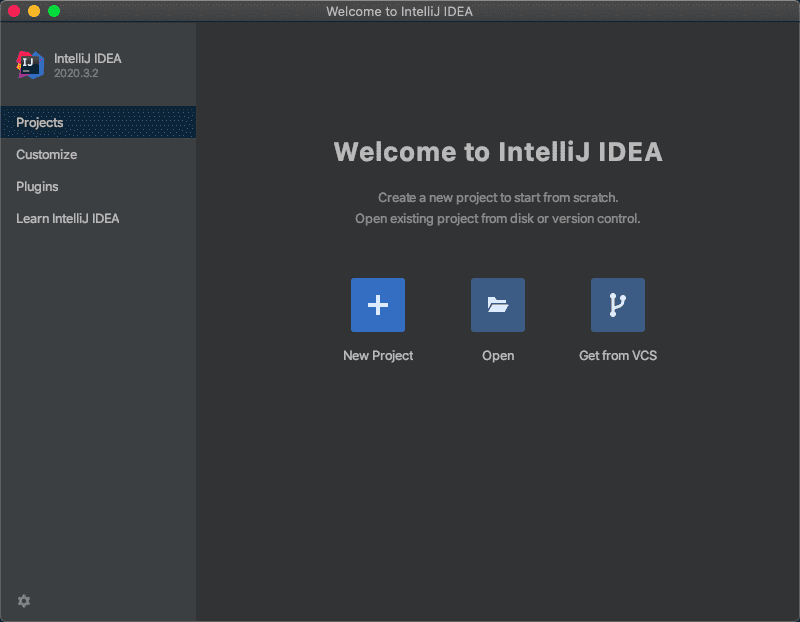Click the New Project plus icon

pos(378,305)
